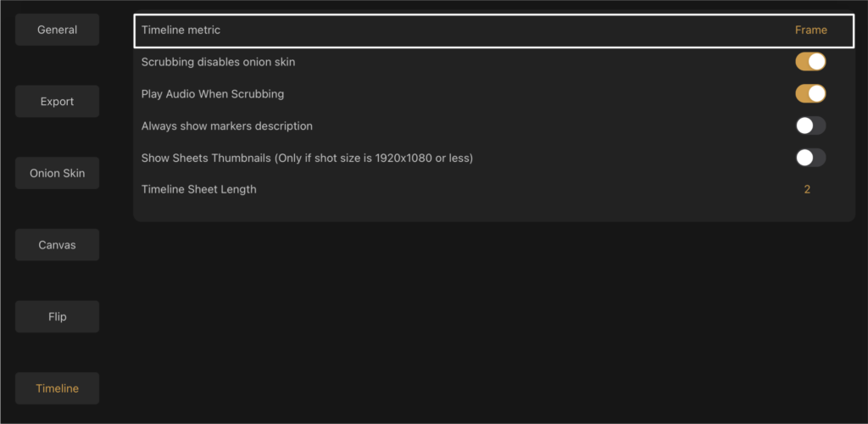
Task: Click blank sidebar space between Canvas and Flip
Action: [x=57, y=281]
